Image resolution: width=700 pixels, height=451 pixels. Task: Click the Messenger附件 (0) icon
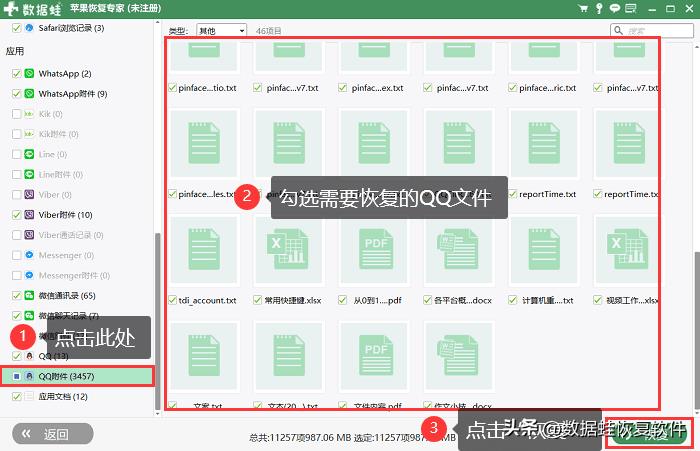(x=29, y=275)
